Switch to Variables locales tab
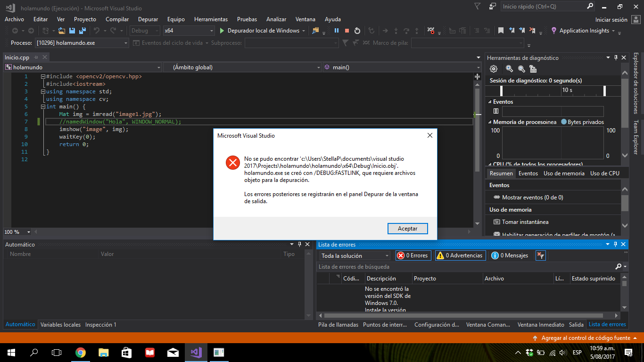Viewport: 644px width, 362px height. coord(60,324)
